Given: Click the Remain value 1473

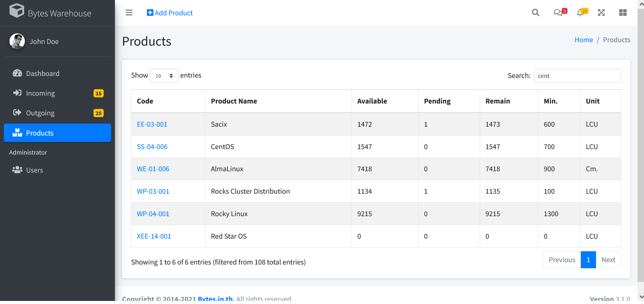Looking at the screenshot, I should 493,124.
